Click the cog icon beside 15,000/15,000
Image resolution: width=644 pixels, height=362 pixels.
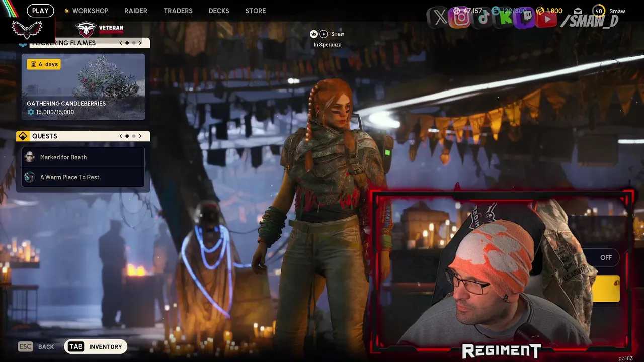(x=31, y=112)
